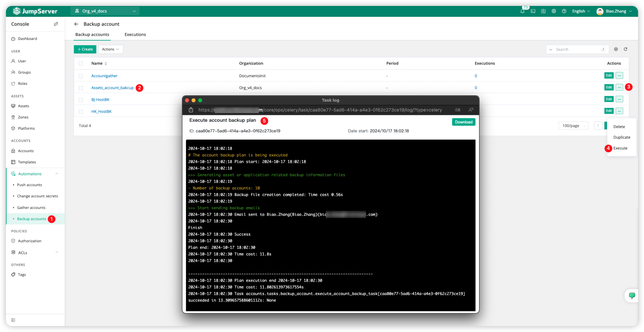Switch to the Executions tab

(x=135, y=35)
